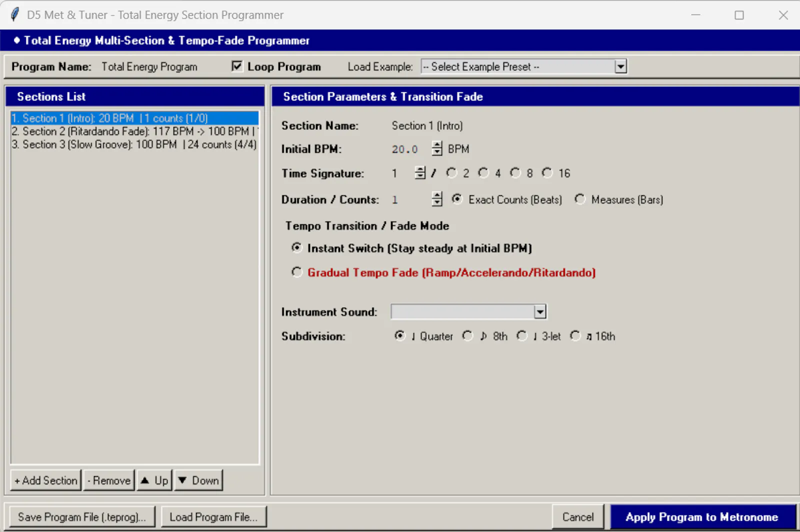
Task: Select 16th note subdivision
Action: pos(592,336)
